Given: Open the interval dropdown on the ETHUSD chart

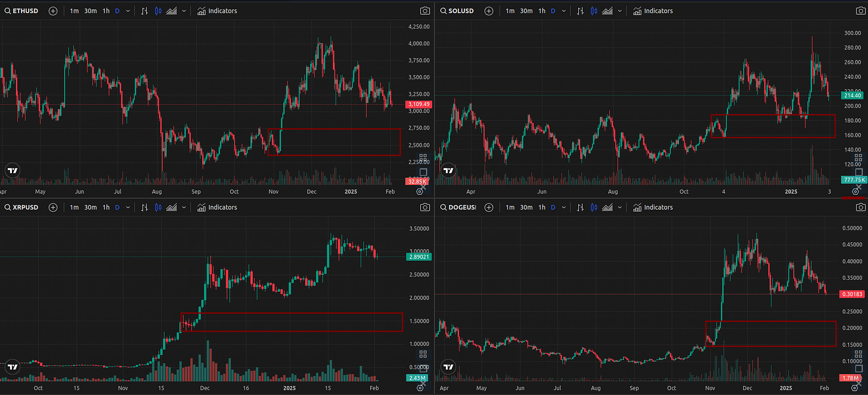Looking at the screenshot, I should [128, 11].
